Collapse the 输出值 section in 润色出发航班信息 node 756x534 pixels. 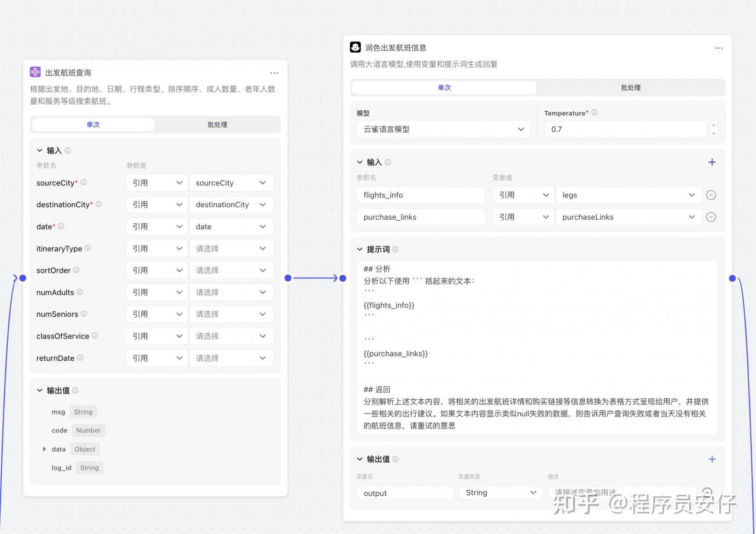pos(360,459)
